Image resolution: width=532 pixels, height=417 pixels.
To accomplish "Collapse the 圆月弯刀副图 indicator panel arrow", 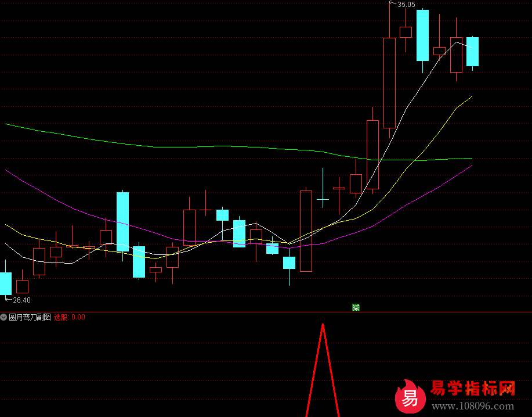I will tap(4, 317).
